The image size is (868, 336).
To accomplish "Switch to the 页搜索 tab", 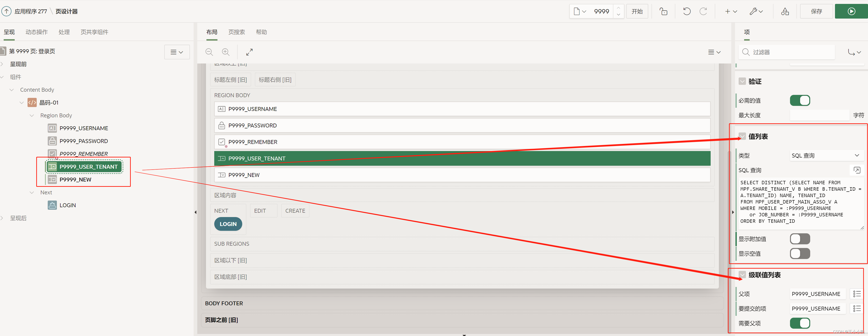I will tap(236, 32).
